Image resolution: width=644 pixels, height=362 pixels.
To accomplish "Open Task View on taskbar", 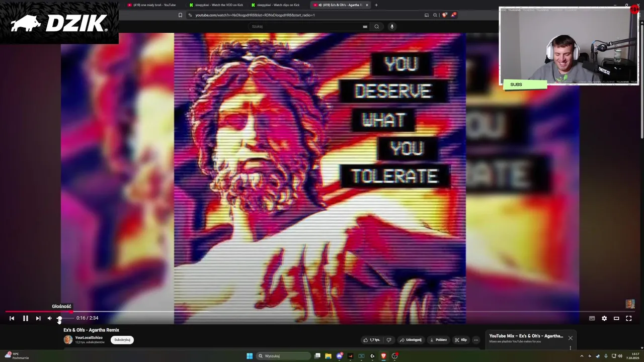I will pyautogui.click(x=317, y=356).
